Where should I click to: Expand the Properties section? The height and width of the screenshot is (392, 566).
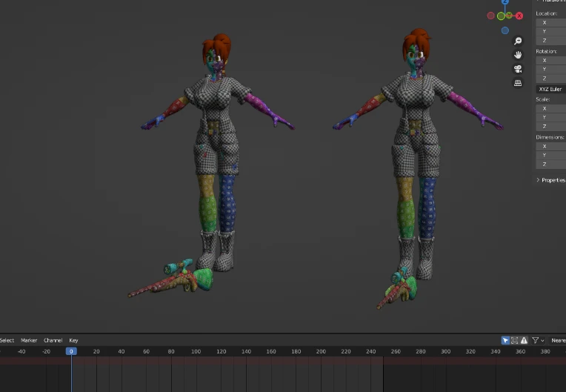[551, 180]
